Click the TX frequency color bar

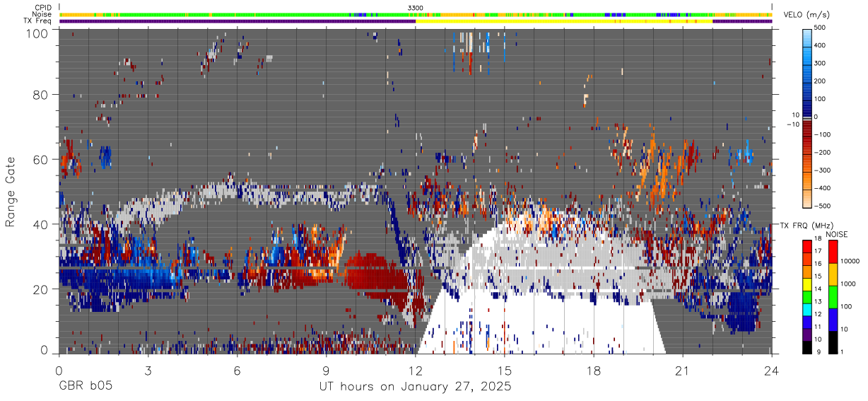808,296
